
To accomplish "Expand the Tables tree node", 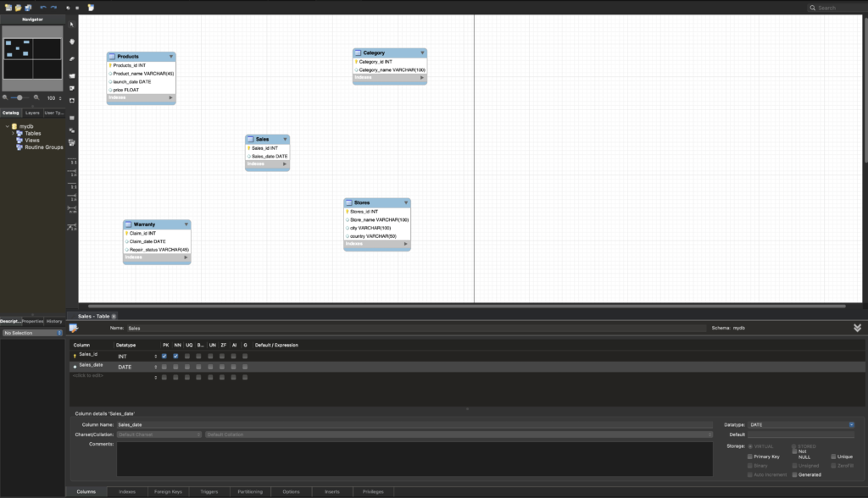I will click(14, 133).
